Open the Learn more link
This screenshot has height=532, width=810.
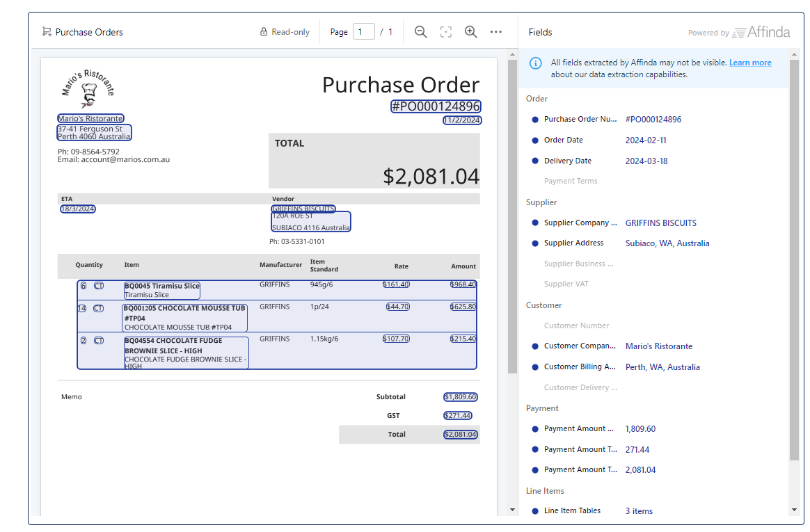pyautogui.click(x=750, y=63)
